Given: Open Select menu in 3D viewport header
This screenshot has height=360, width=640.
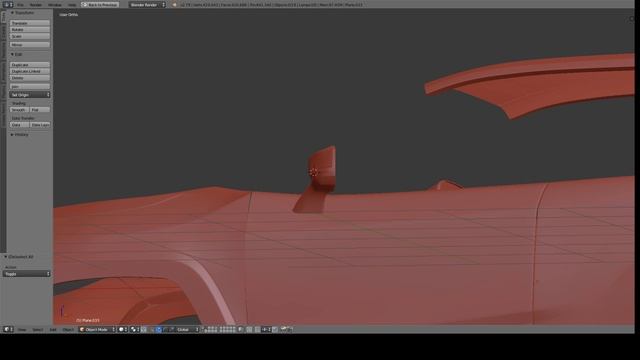Looking at the screenshot, I should tap(38, 329).
